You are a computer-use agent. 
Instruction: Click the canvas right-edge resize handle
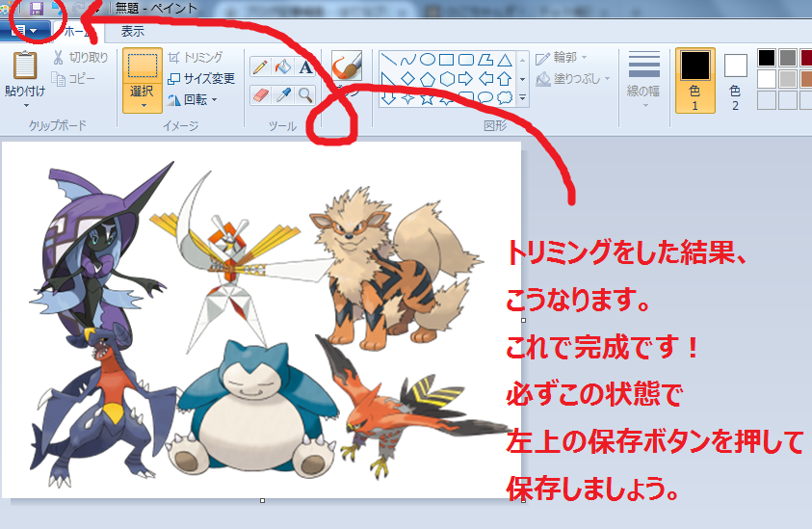click(524, 320)
